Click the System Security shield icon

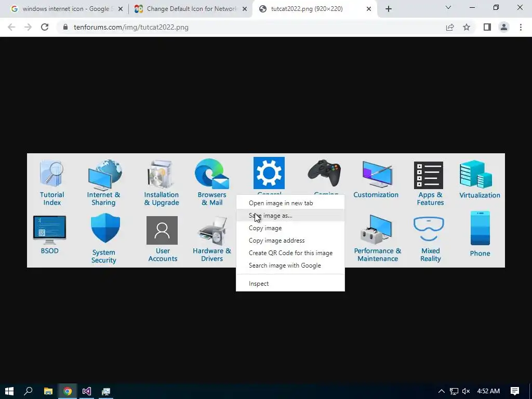click(x=105, y=228)
